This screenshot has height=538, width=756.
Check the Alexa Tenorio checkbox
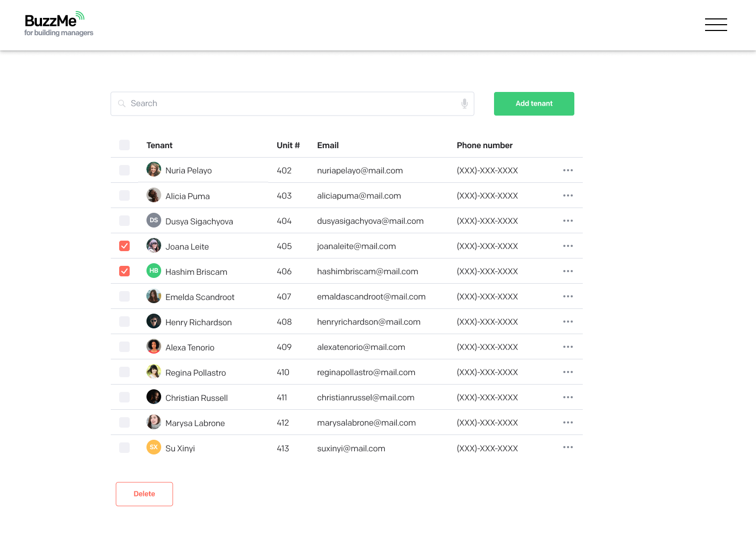(124, 347)
